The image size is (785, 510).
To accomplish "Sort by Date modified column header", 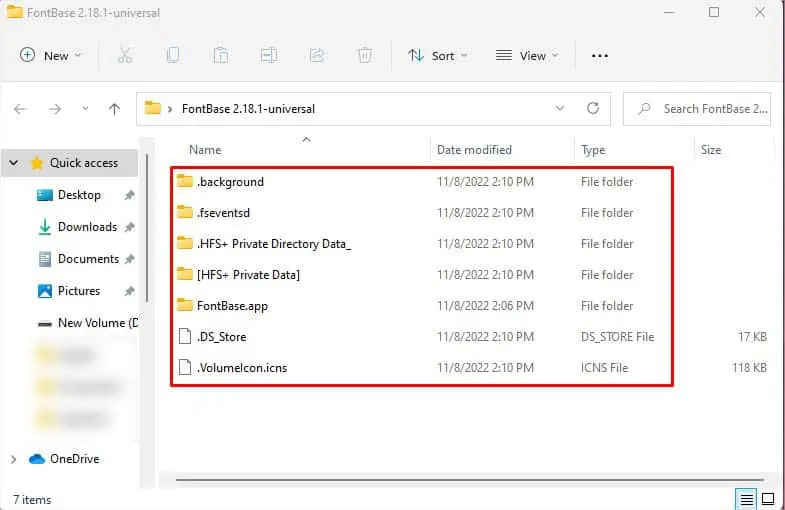I will (x=474, y=150).
